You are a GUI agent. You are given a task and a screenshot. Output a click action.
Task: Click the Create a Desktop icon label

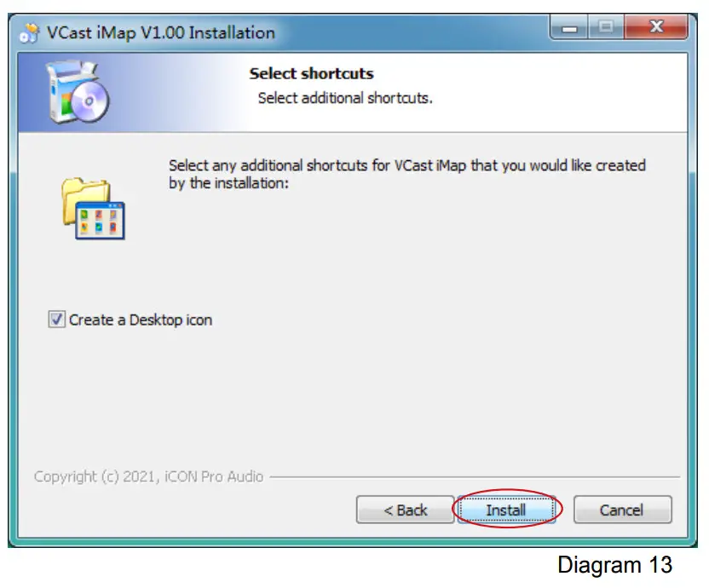click(141, 320)
